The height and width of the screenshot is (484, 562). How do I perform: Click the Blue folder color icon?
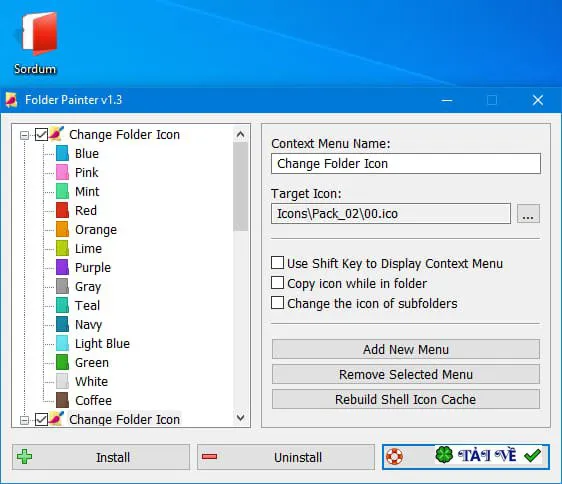tap(62, 153)
